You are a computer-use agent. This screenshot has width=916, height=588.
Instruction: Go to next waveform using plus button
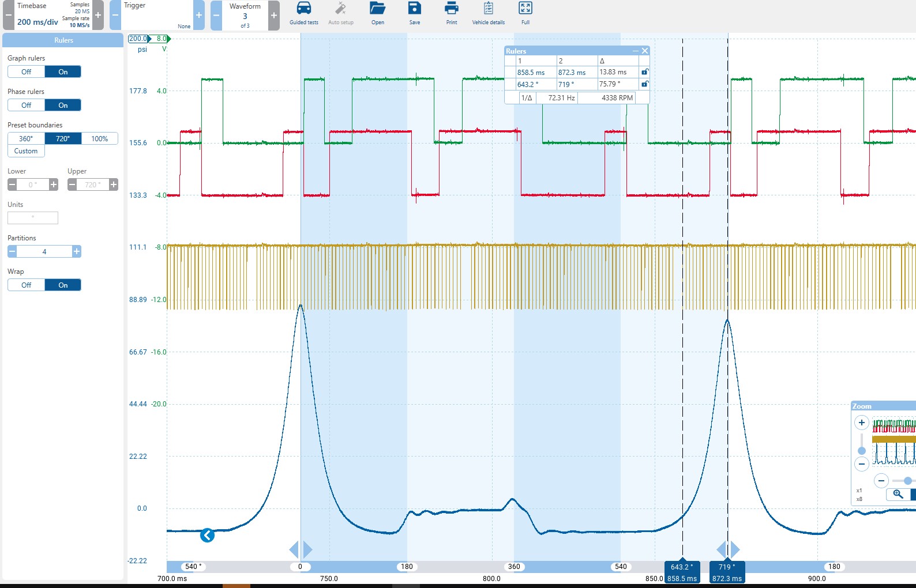point(274,16)
